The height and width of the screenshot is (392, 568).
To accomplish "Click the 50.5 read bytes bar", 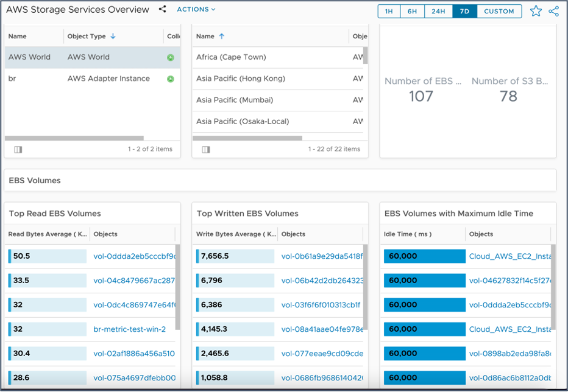I will 48,256.
